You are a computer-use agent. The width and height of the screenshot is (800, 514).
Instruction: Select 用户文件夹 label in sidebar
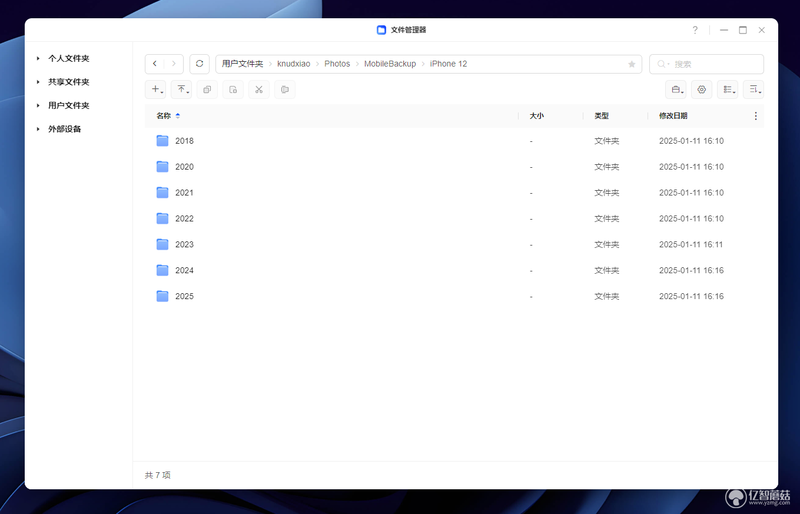[x=69, y=105]
